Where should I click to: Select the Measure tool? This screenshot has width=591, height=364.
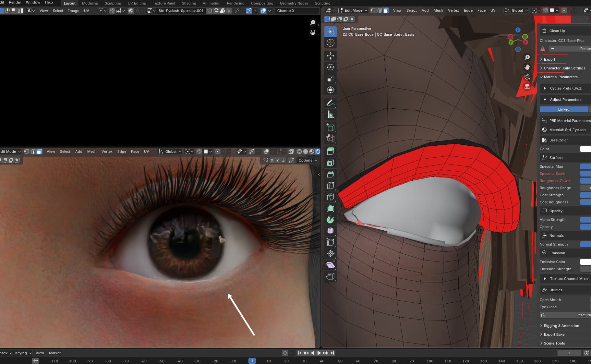(330, 115)
